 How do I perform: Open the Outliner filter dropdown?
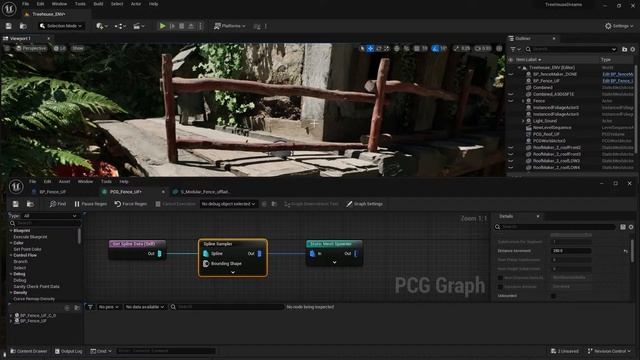(516, 49)
